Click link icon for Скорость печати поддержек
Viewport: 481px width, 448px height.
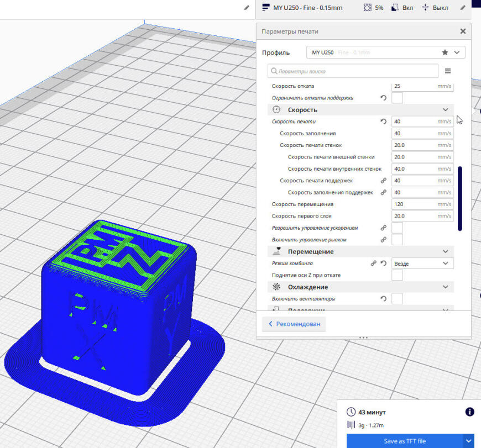(384, 181)
